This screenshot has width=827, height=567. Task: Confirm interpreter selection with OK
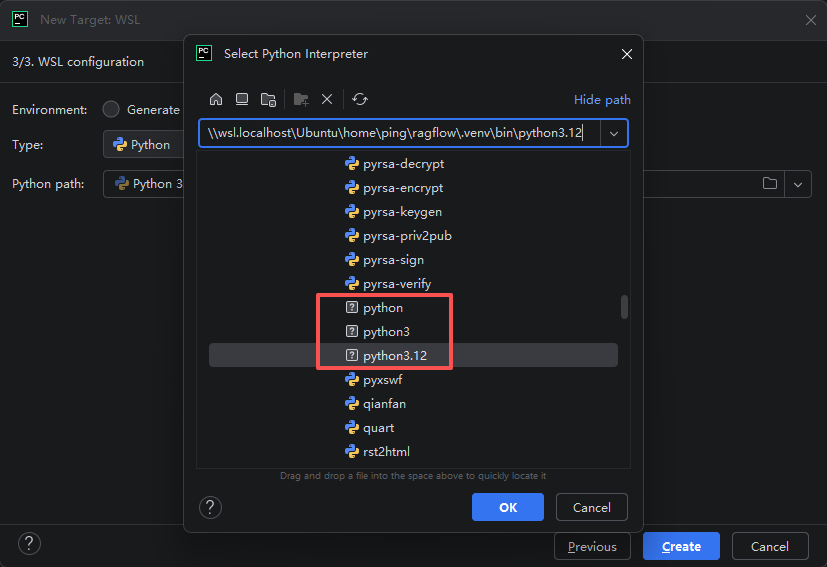pyautogui.click(x=508, y=507)
